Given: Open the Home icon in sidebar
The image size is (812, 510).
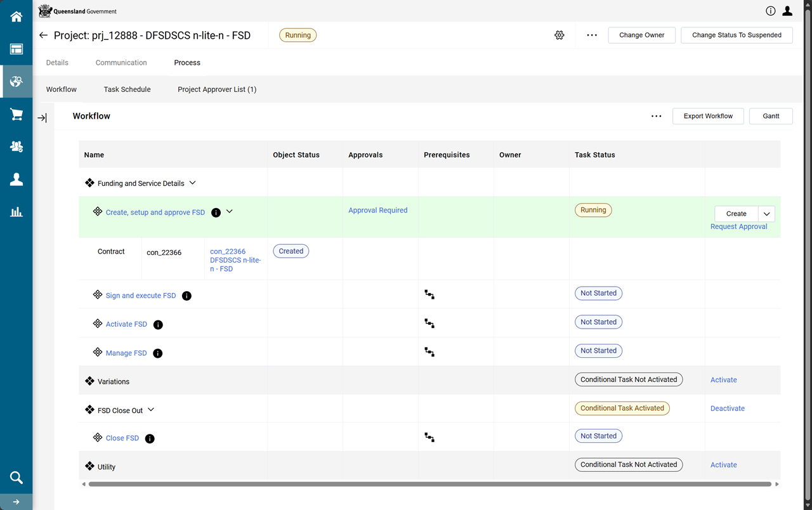Looking at the screenshot, I should (x=16, y=16).
